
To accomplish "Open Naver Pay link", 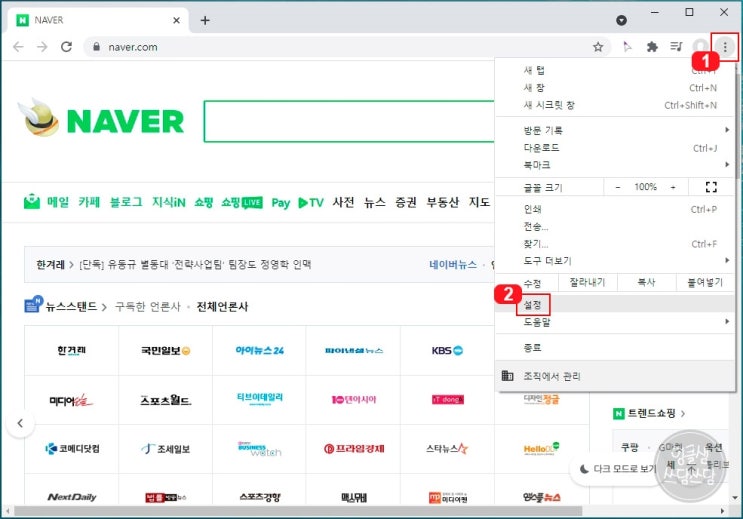I will (x=281, y=203).
